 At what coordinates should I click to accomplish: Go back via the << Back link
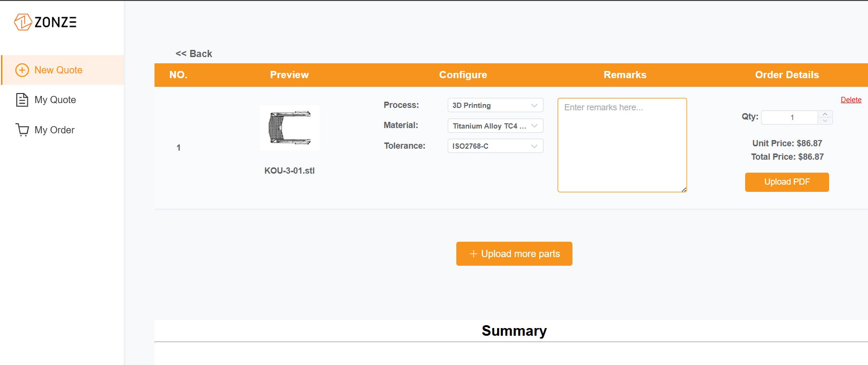tap(194, 54)
